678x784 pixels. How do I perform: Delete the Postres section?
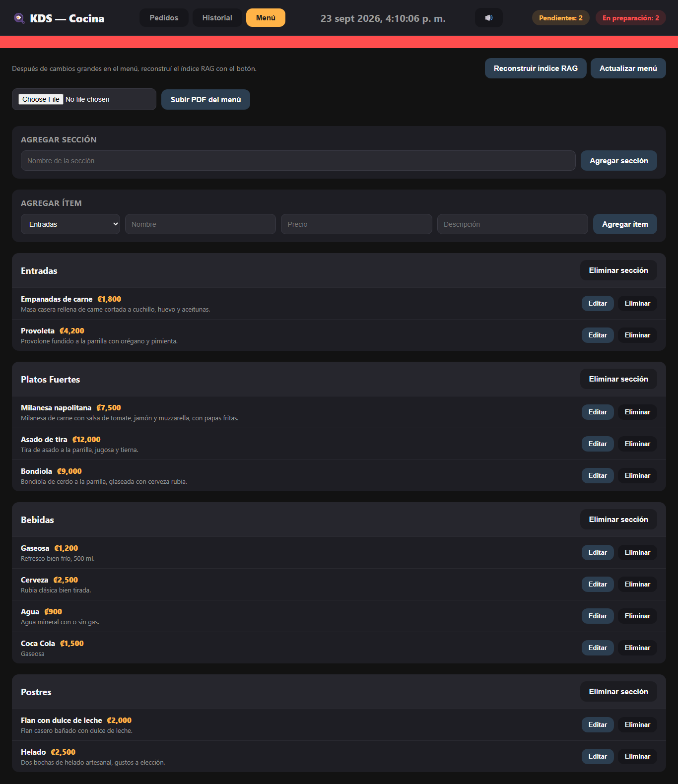click(x=618, y=692)
